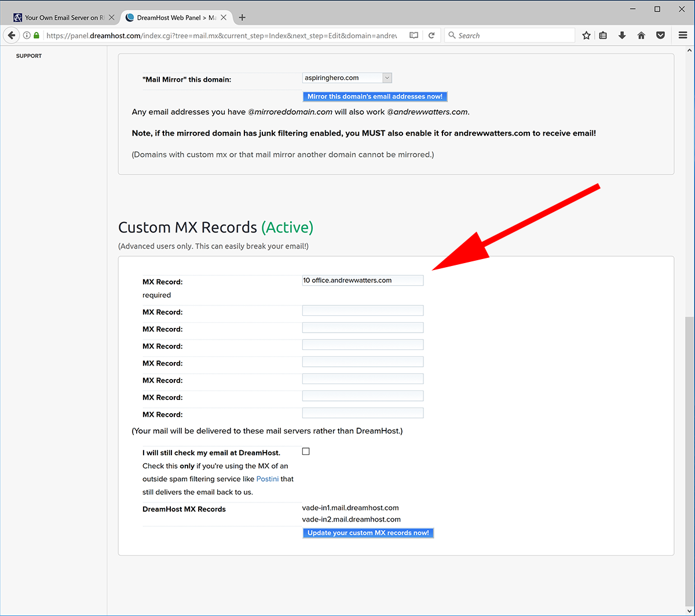Open the Downloads arrow icon
Image resolution: width=695 pixels, height=616 pixels.
point(622,35)
